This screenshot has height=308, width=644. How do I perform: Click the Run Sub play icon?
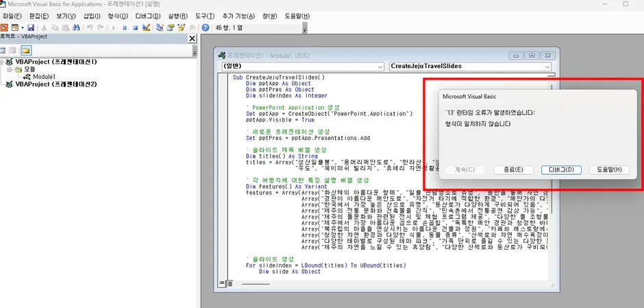(x=114, y=27)
